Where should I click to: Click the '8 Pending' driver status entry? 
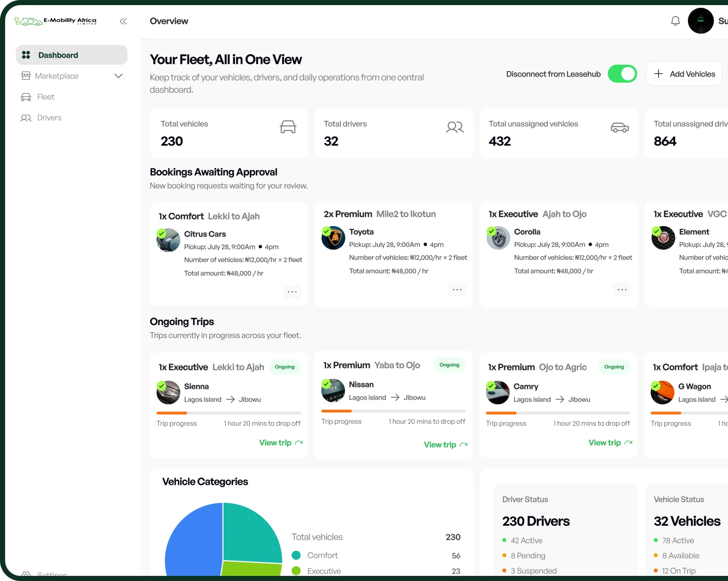[x=524, y=555]
